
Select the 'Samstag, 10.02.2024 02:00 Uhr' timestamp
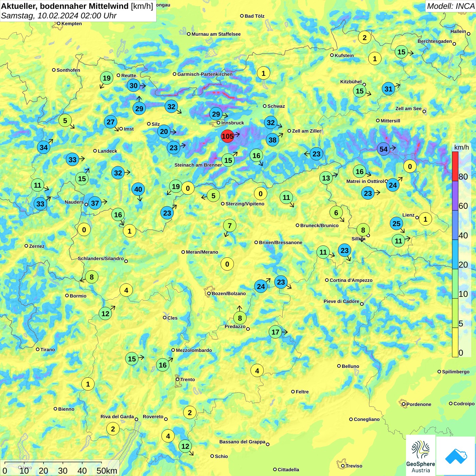[59, 16]
